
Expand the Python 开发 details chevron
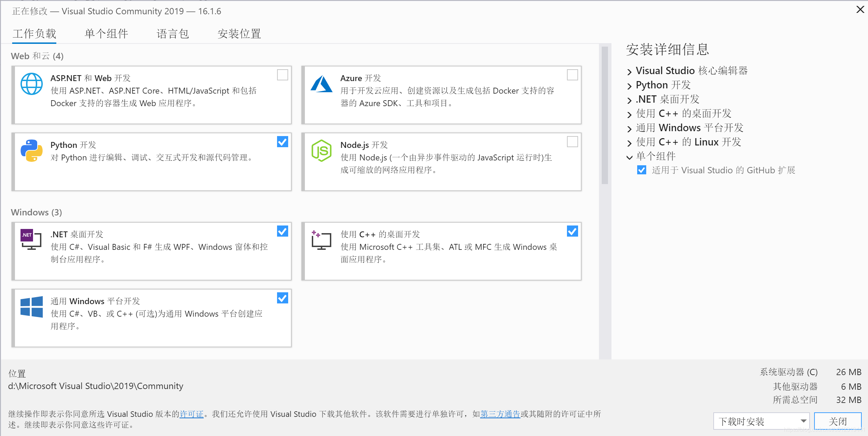tap(629, 86)
